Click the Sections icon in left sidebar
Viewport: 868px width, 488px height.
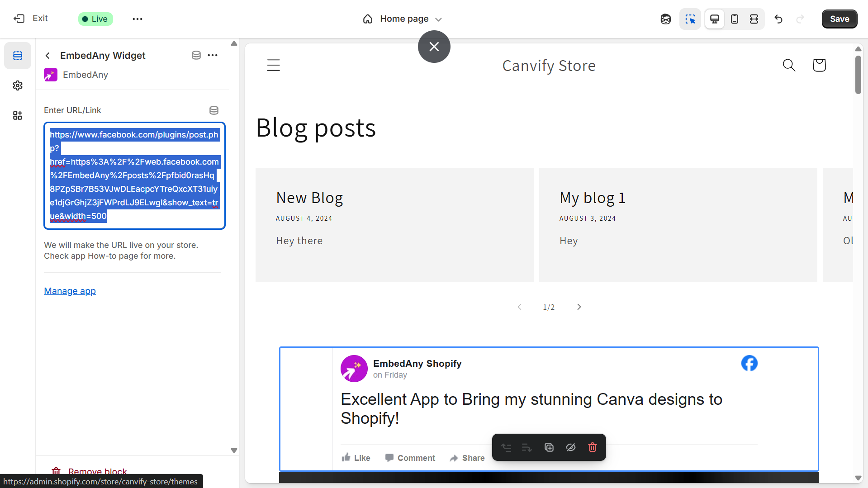point(18,56)
